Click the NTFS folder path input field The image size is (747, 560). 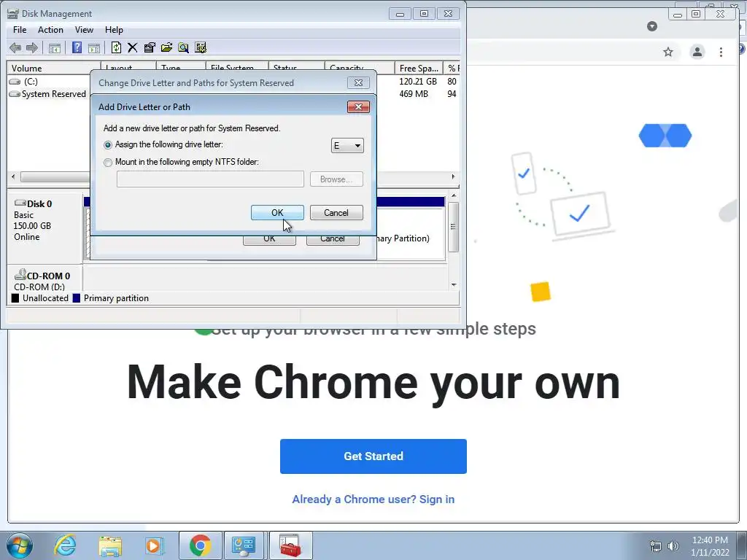coord(210,179)
